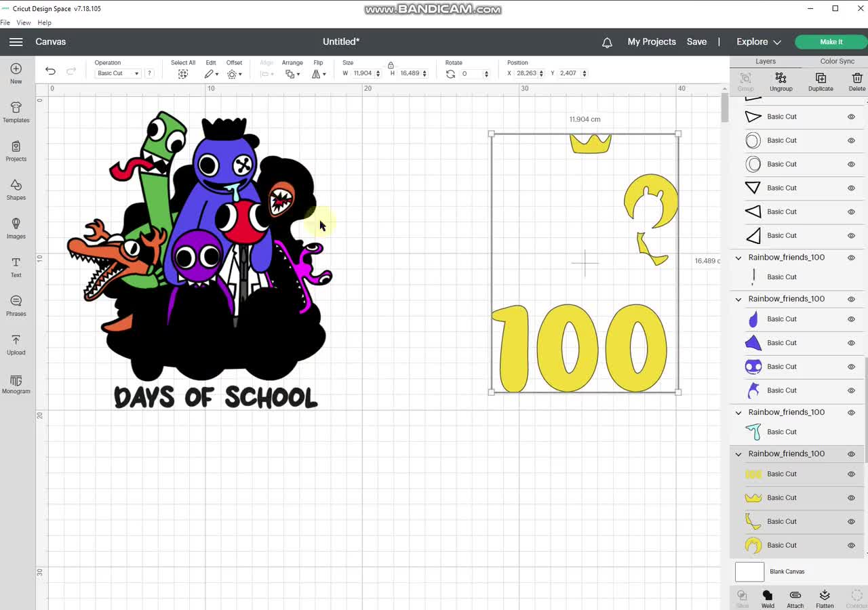868x610 pixels.
Task: Open the hamburger main menu
Action: tap(16, 42)
